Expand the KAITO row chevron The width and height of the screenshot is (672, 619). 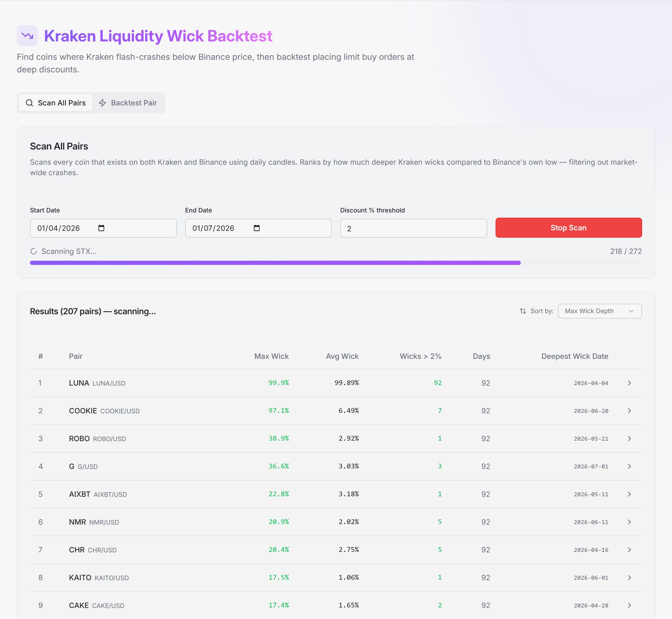pyautogui.click(x=629, y=578)
